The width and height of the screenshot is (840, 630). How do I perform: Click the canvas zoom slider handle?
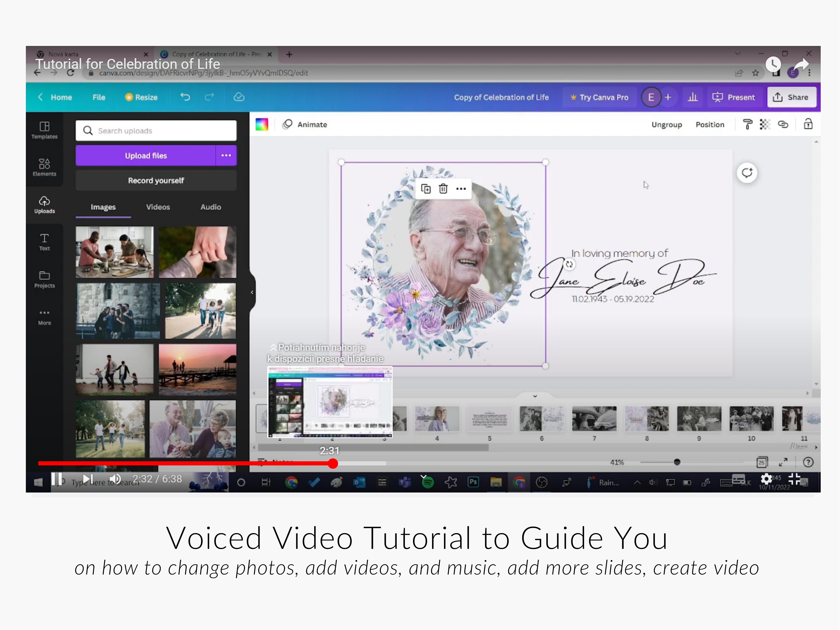click(677, 462)
